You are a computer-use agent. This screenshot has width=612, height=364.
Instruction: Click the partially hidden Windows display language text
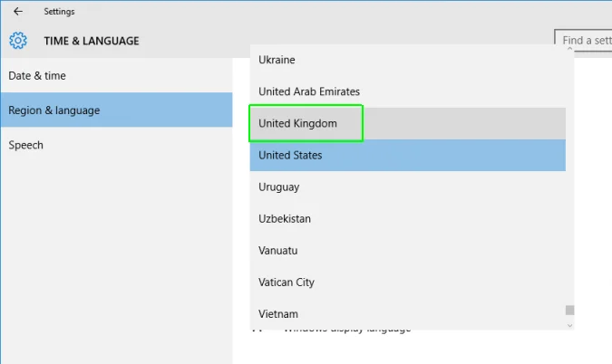tap(349, 330)
